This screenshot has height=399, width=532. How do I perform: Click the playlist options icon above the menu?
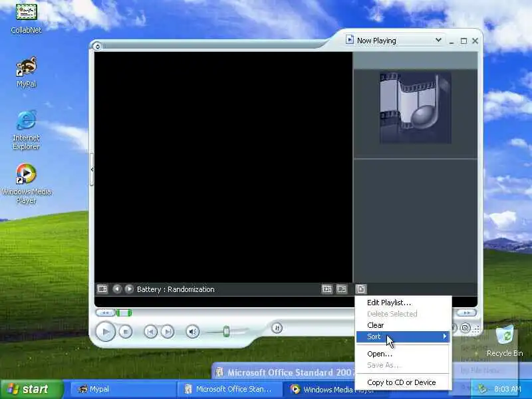[x=360, y=289]
